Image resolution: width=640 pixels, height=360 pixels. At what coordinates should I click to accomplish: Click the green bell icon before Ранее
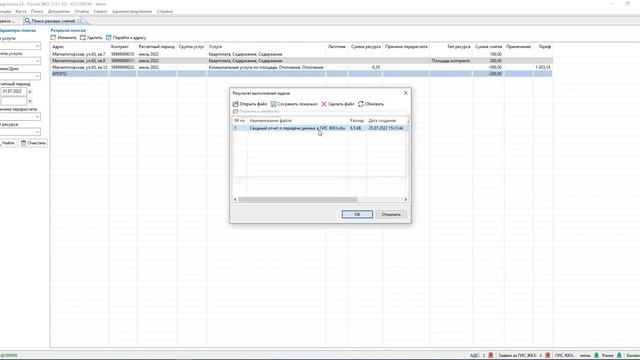596,356
